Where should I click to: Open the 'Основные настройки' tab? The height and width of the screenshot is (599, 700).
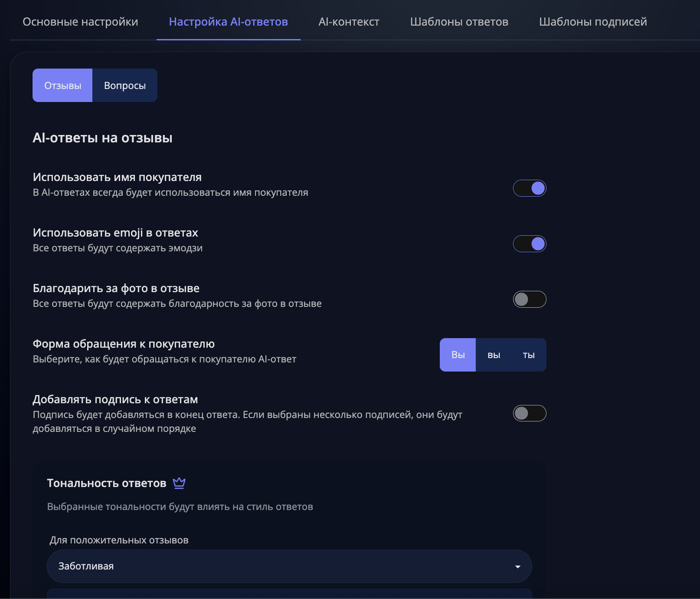coord(80,22)
